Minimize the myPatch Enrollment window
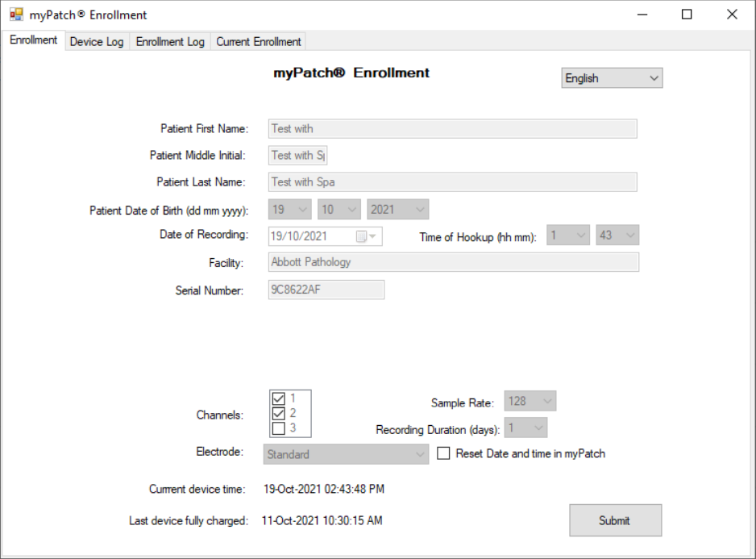The image size is (756, 559). [642, 15]
